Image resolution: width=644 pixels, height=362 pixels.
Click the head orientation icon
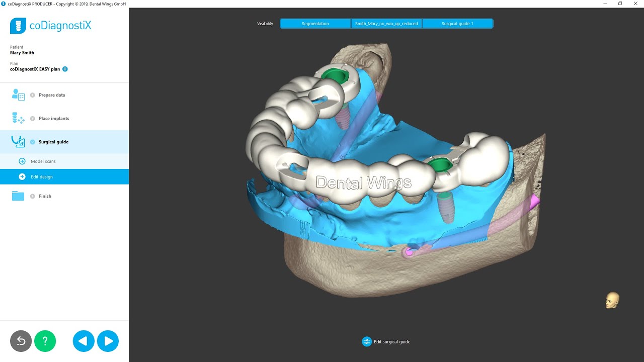click(612, 300)
